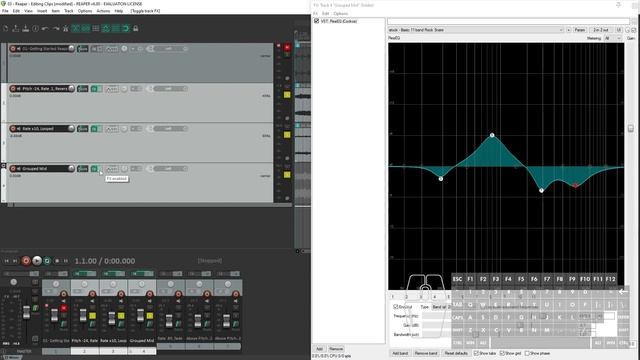640x360 pixels.
Task: Select mixer strip number 4 tab
Action: 142,351
